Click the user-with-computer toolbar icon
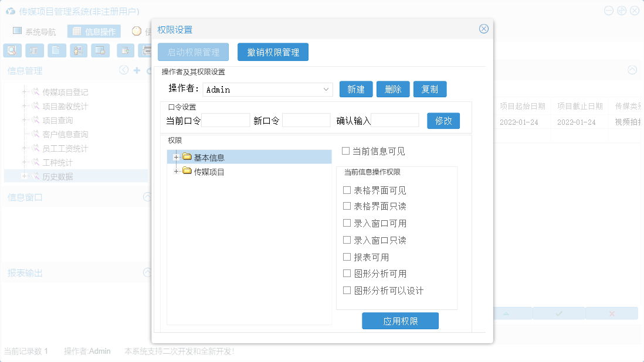This screenshot has height=362, width=644. pyautogui.click(x=79, y=50)
